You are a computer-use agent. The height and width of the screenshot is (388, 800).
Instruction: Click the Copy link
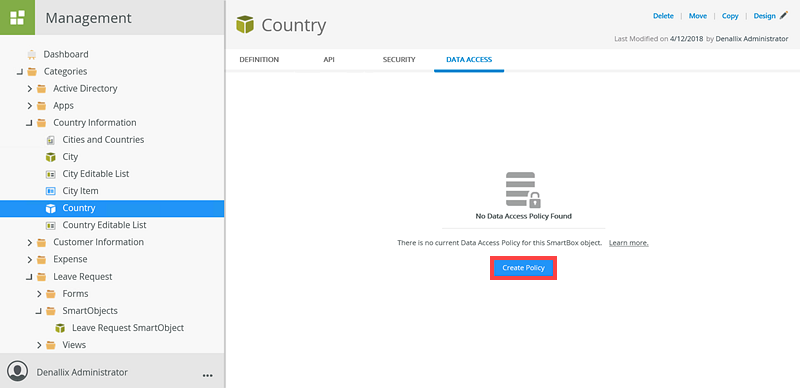coord(730,16)
